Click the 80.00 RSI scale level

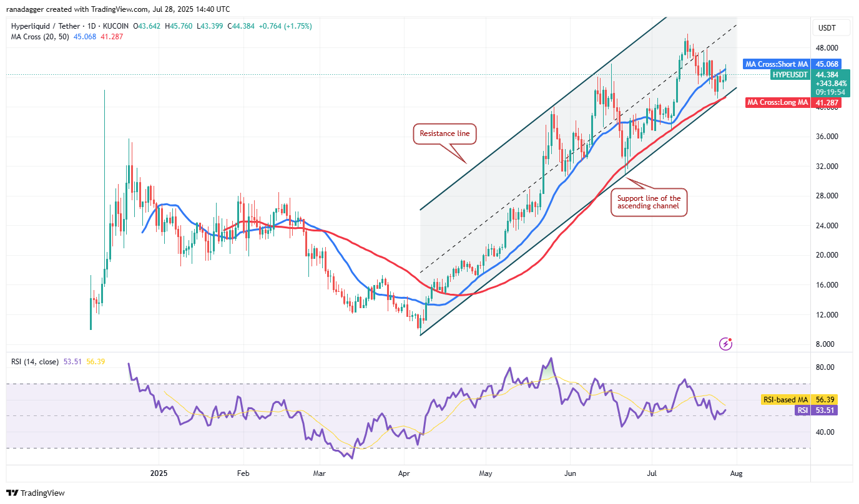[x=827, y=367]
